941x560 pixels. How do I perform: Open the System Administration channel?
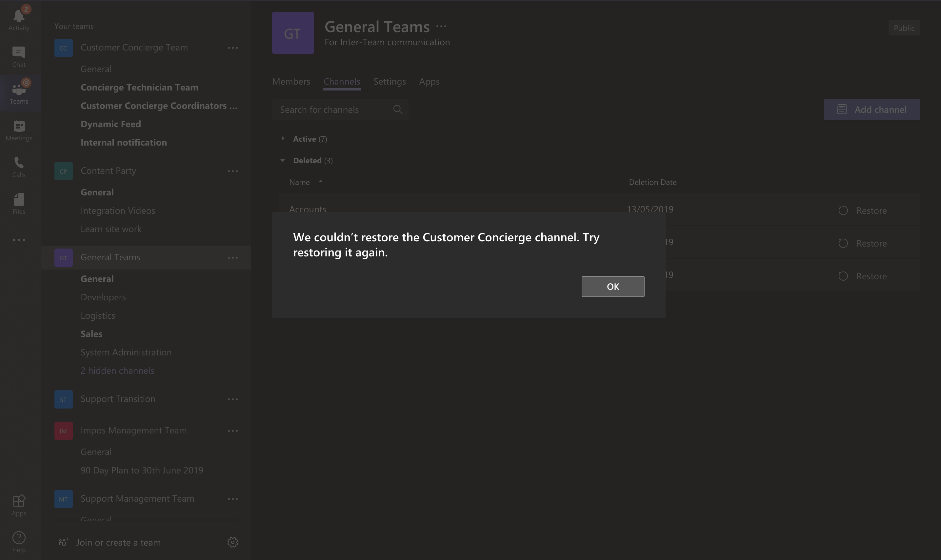tap(126, 352)
